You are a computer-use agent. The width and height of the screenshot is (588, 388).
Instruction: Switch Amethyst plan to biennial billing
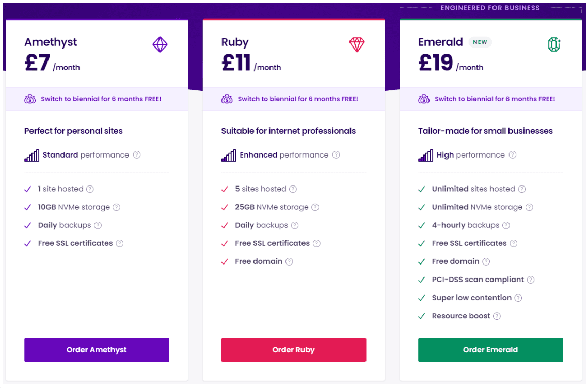click(x=101, y=99)
